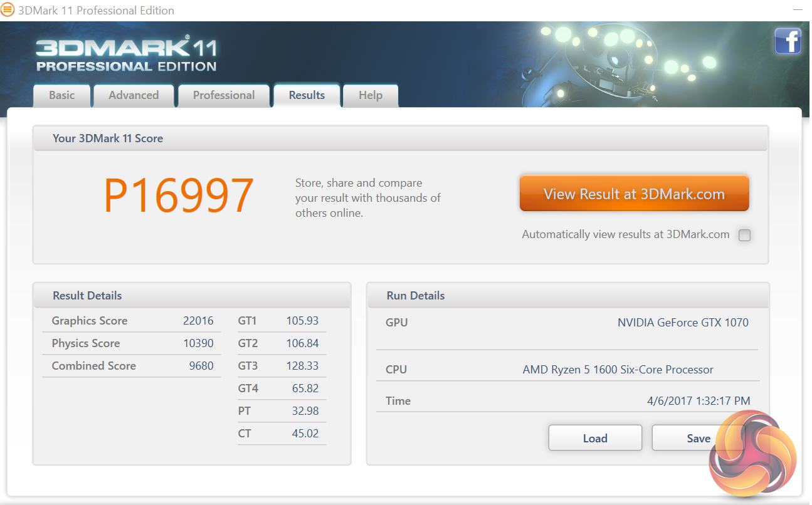Select the CT result 45.02

click(x=305, y=434)
